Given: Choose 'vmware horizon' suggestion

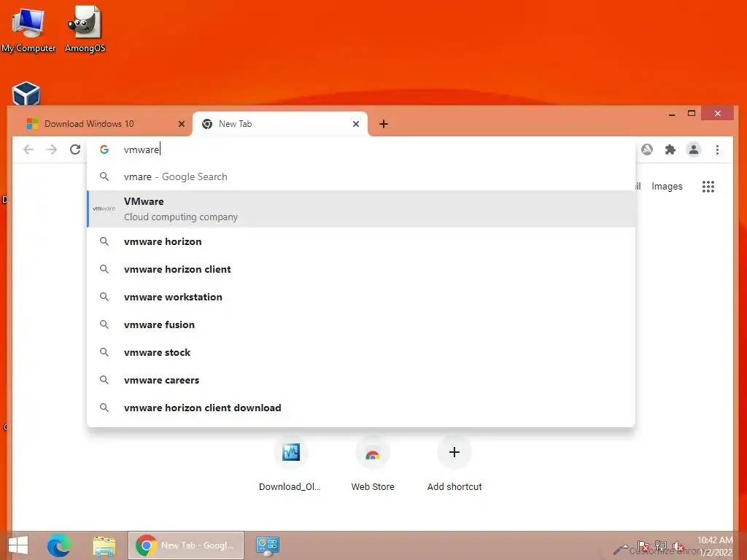Looking at the screenshot, I should [x=360, y=241].
